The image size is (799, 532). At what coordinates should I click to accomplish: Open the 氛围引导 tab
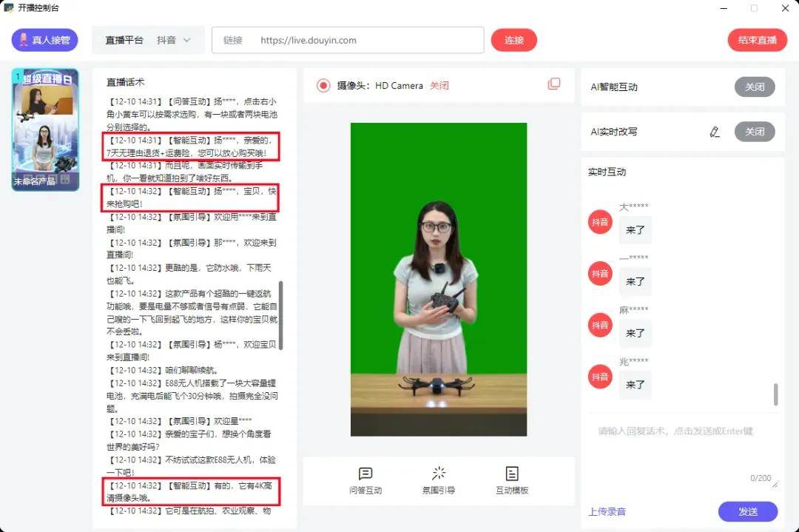tap(439, 480)
